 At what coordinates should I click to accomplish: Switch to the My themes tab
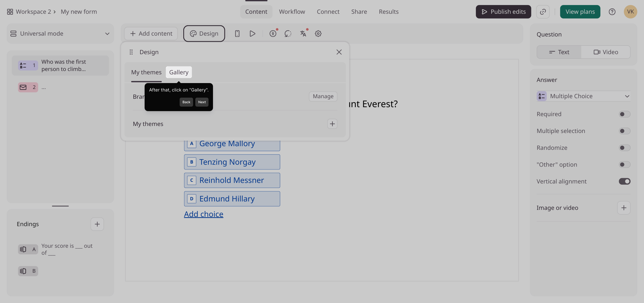[146, 72]
